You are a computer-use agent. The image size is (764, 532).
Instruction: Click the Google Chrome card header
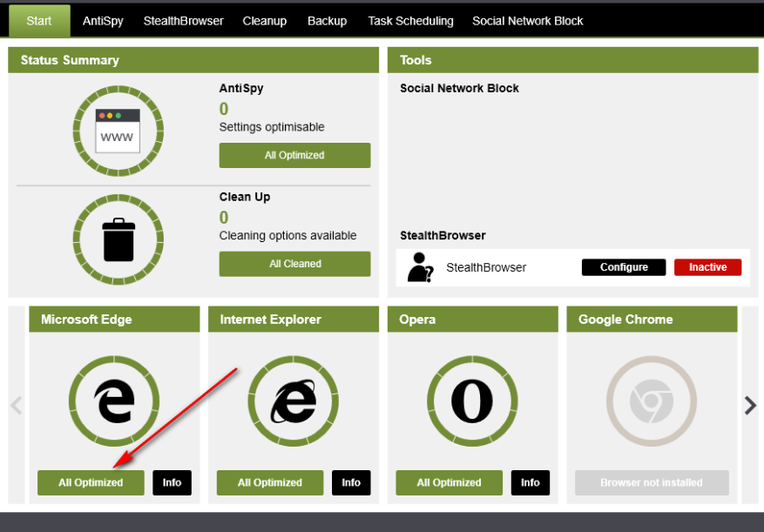(x=652, y=319)
